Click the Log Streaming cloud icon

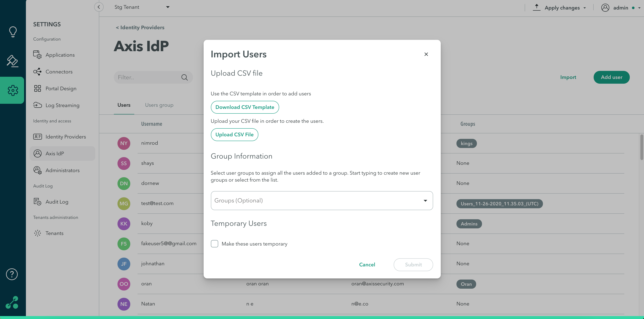[x=38, y=105]
